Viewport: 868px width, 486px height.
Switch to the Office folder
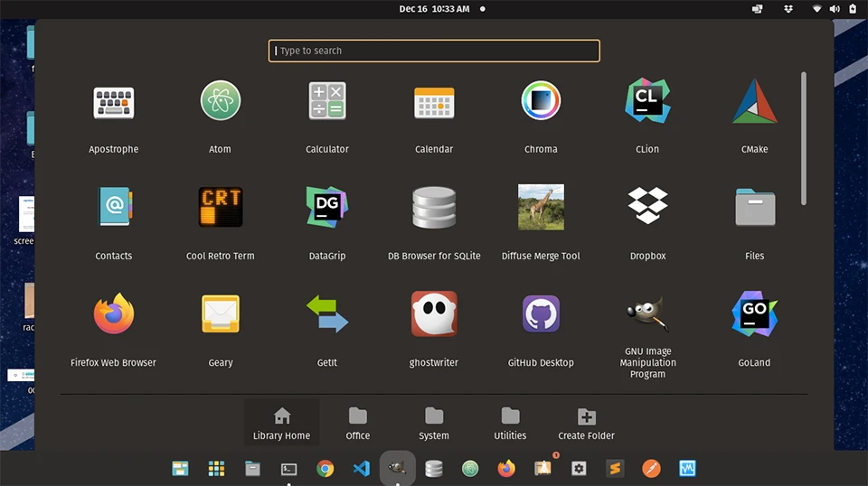coord(358,423)
